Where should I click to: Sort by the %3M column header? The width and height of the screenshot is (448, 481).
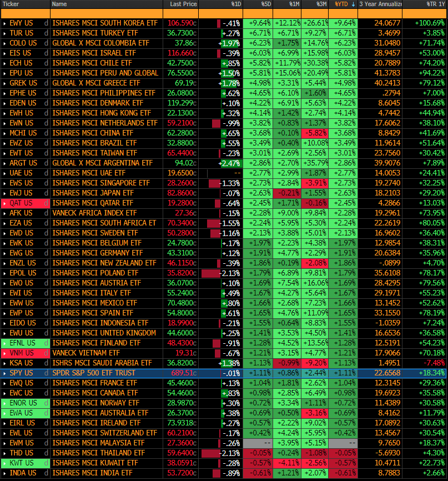pos(315,4)
